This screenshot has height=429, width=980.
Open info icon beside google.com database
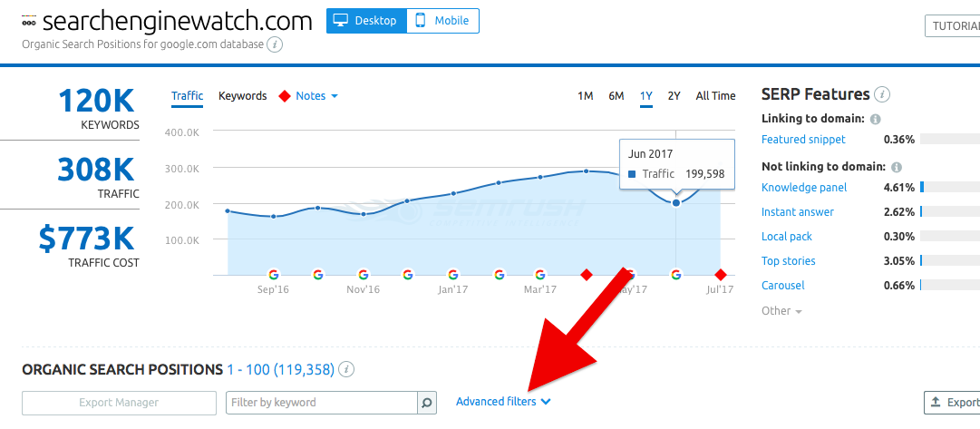275,45
